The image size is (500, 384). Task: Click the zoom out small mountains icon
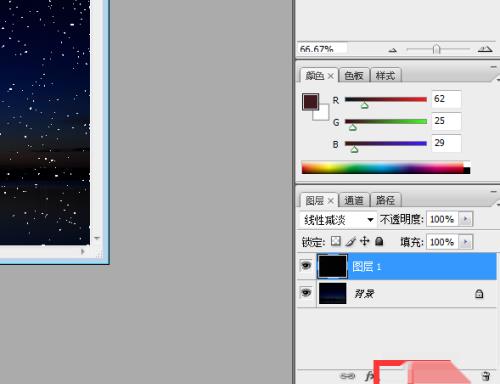pos(393,50)
